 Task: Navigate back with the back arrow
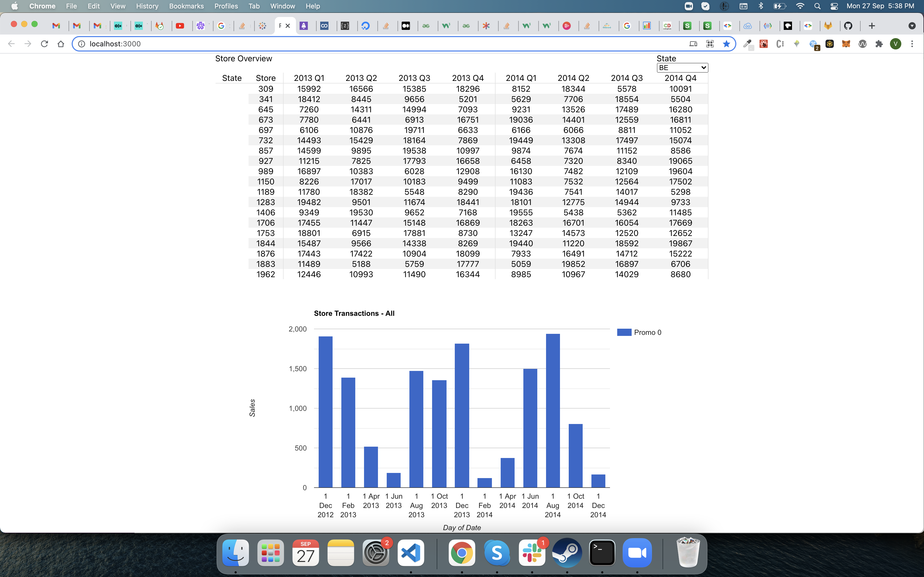tap(11, 44)
